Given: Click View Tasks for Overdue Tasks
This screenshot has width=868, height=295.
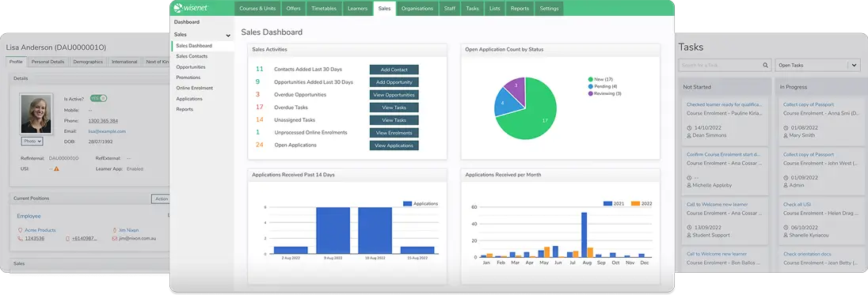Looking at the screenshot, I should (x=394, y=108).
